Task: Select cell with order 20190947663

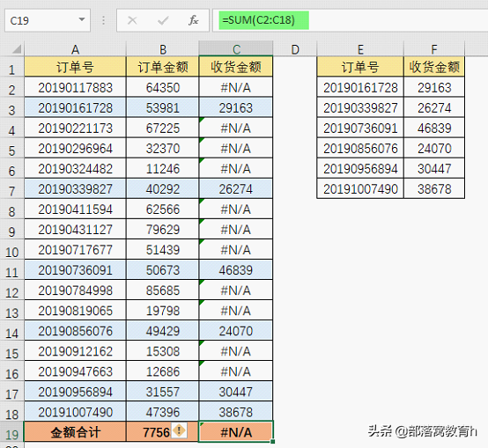Action: 76,371
